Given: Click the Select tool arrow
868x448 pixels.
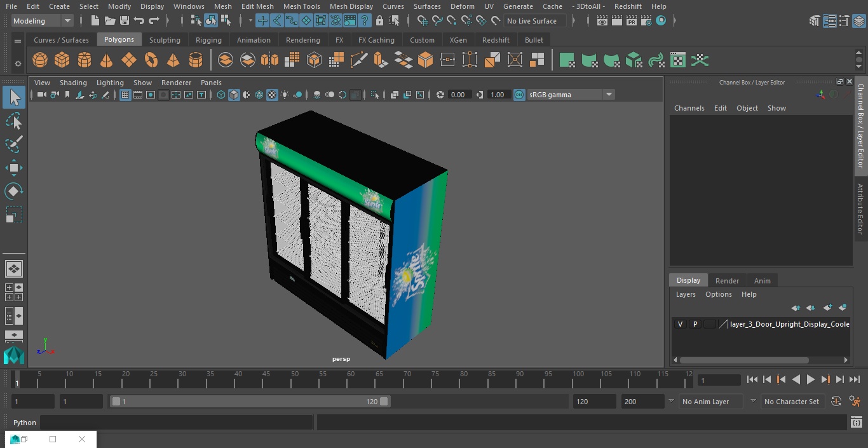Looking at the screenshot, I should [x=14, y=97].
